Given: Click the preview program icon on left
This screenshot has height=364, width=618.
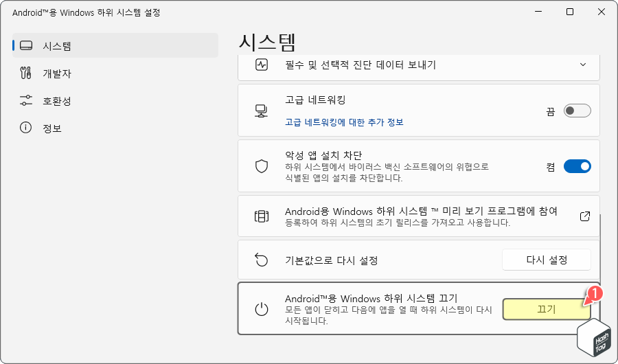Looking at the screenshot, I should 262,216.
